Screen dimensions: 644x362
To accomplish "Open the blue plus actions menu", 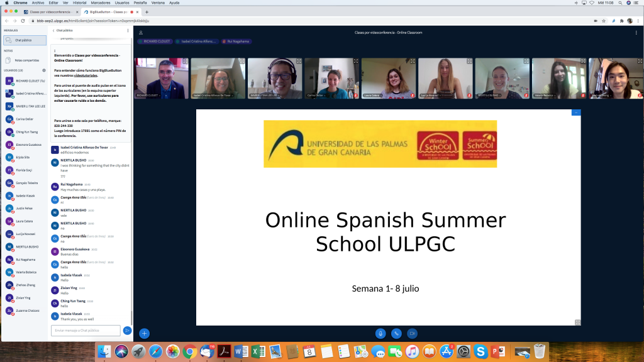I will pos(144,333).
